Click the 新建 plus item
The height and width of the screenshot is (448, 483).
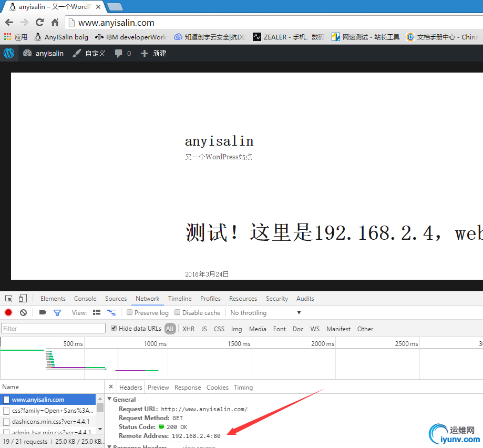tap(153, 53)
